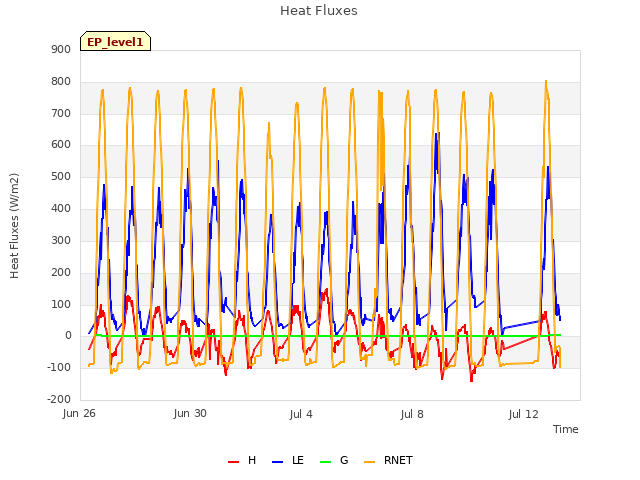This screenshot has width=640, height=480.
Task: Click the 900 y-axis tick label
Action: coord(61,49)
